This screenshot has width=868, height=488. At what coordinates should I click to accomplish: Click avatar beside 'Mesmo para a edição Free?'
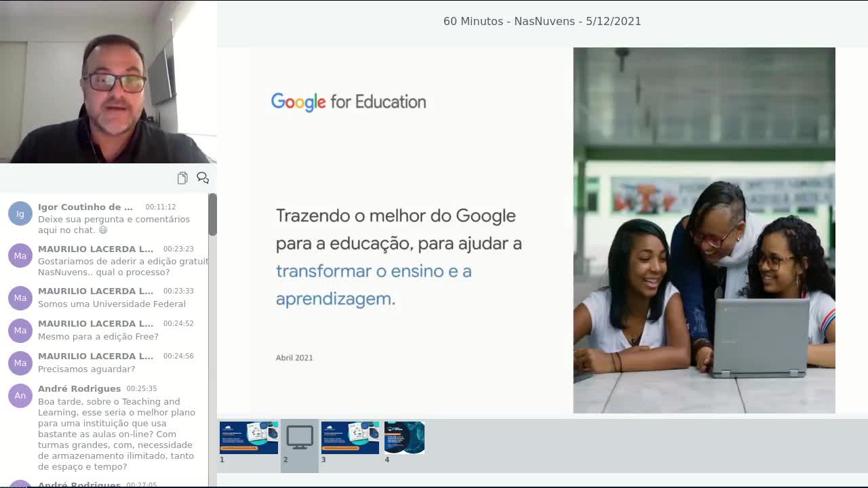[x=20, y=330]
